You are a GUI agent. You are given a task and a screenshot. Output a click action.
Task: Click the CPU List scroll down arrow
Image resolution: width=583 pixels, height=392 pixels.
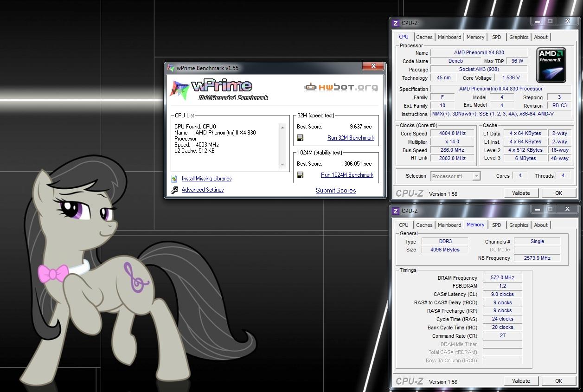282,165
